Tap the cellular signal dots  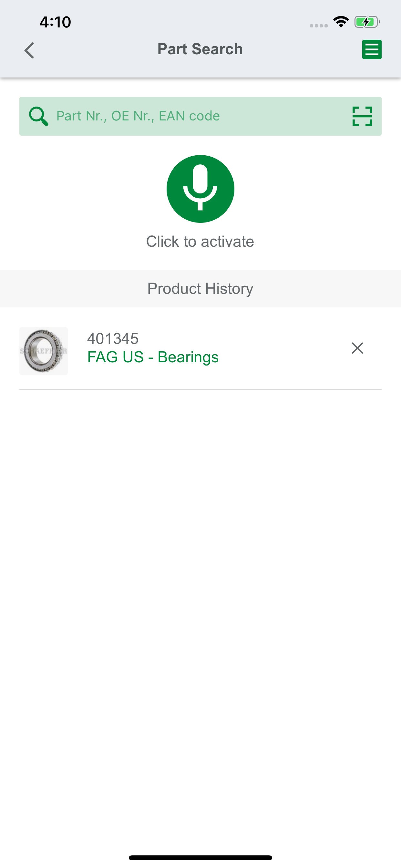pyautogui.click(x=319, y=26)
